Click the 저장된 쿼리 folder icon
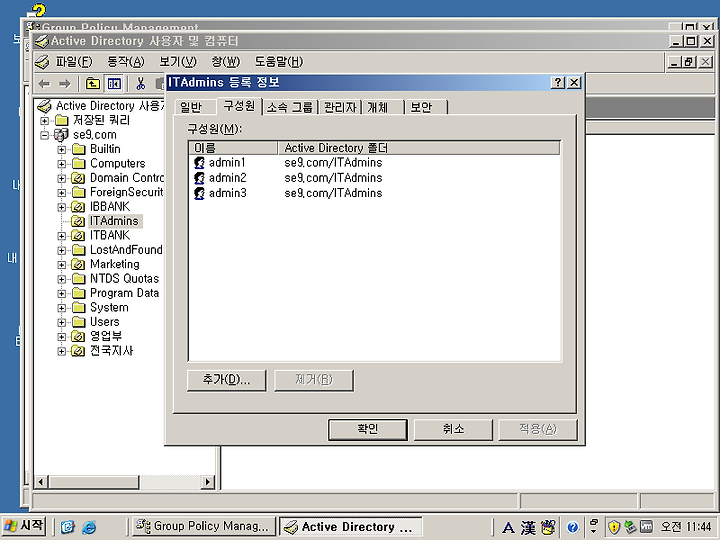Viewport: 720px width, 540px height. [x=62, y=121]
